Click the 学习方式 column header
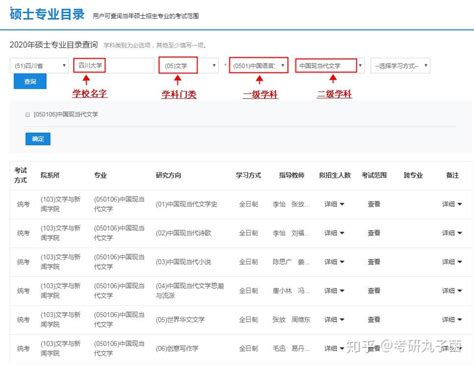The image size is (474, 365). click(x=249, y=175)
